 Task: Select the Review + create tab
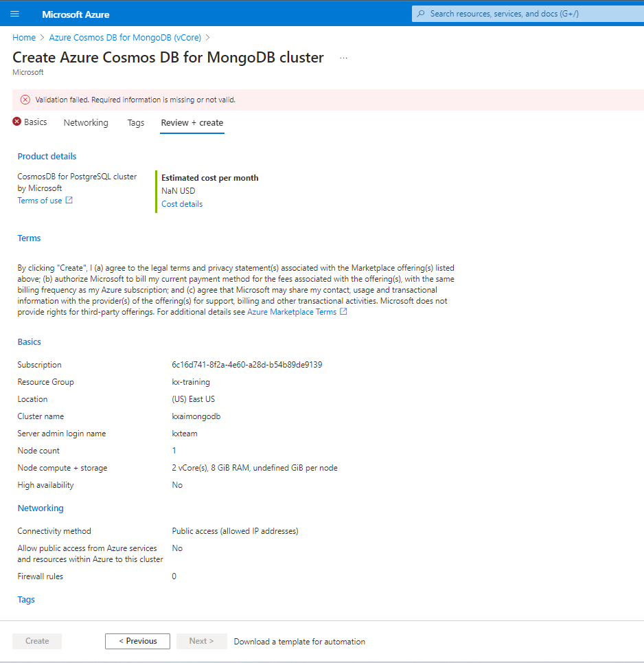tap(192, 122)
